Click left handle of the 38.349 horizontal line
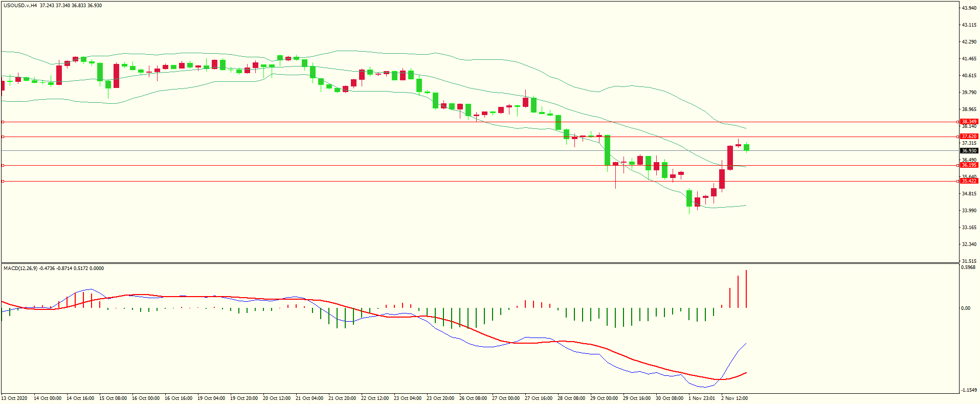 [3, 122]
